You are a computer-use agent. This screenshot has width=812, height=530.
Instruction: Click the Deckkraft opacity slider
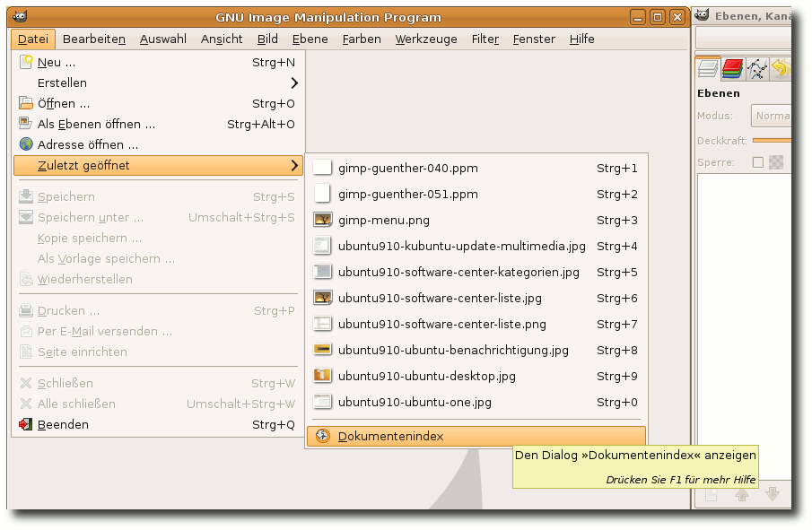click(772, 140)
